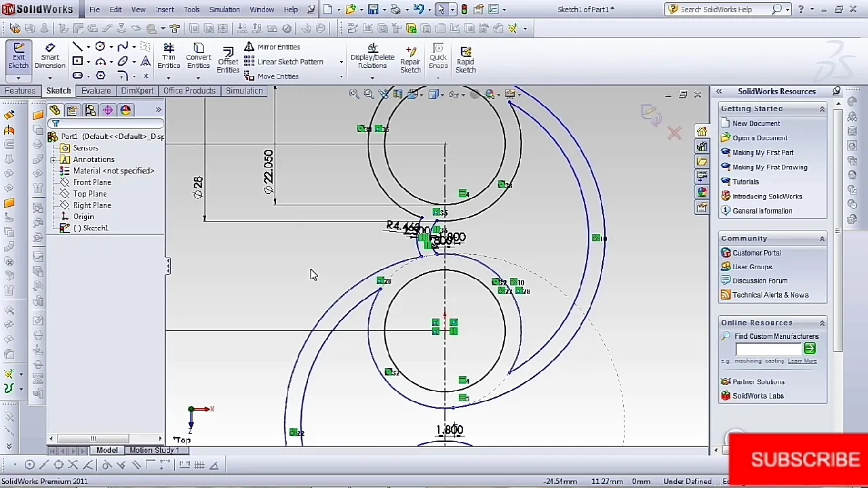Image resolution: width=868 pixels, height=488 pixels.
Task: Open the Edit menu
Action: (116, 9)
